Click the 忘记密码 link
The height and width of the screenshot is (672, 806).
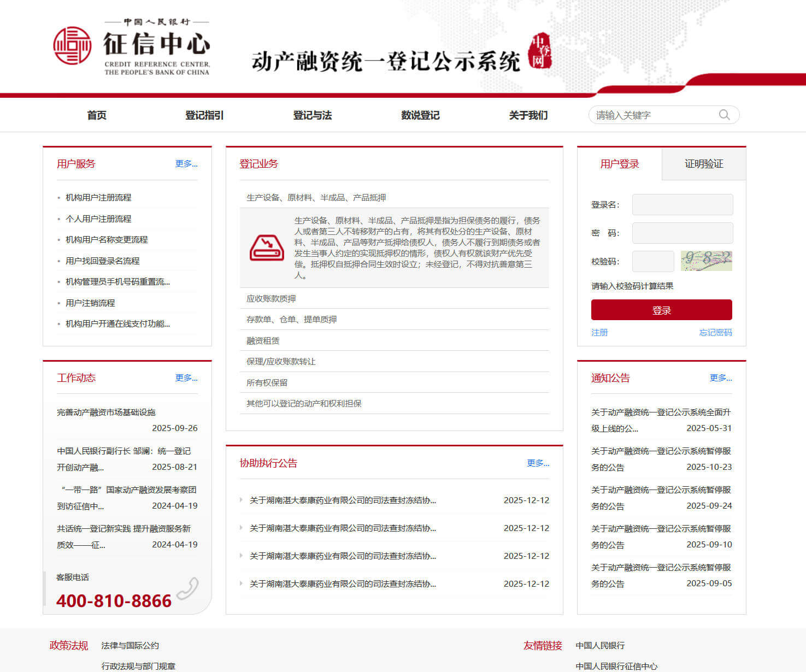715,332
